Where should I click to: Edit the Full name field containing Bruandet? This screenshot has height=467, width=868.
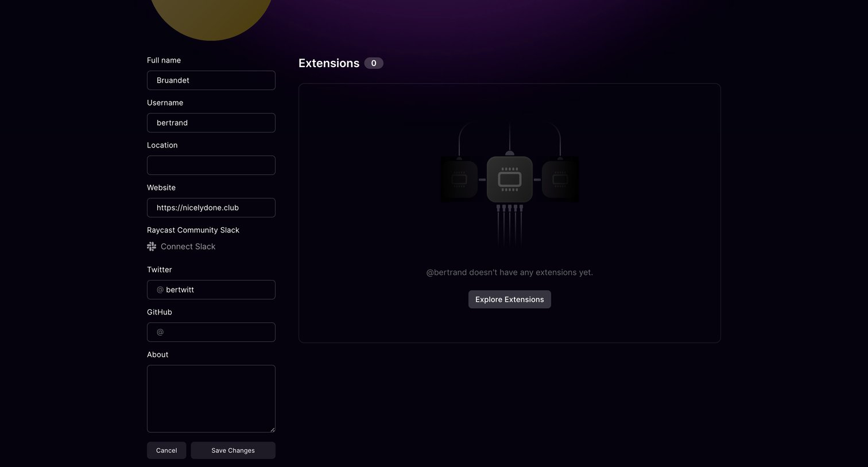click(x=211, y=80)
